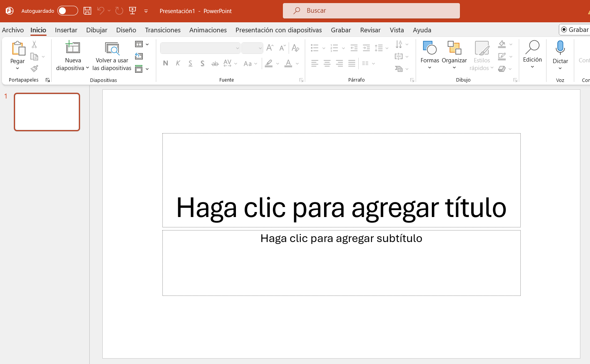The width and height of the screenshot is (590, 364).
Task: Click the Edición magnifier icon
Action: [533, 47]
